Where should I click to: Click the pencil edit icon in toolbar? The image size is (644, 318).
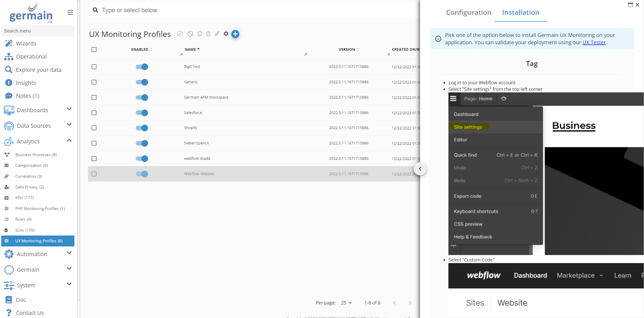coord(217,34)
